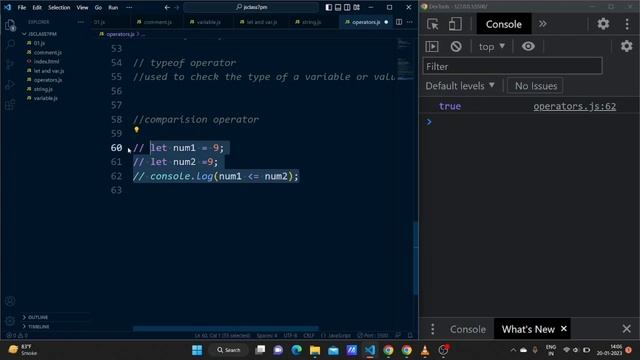Toggle live expression eye icon

click(528, 46)
